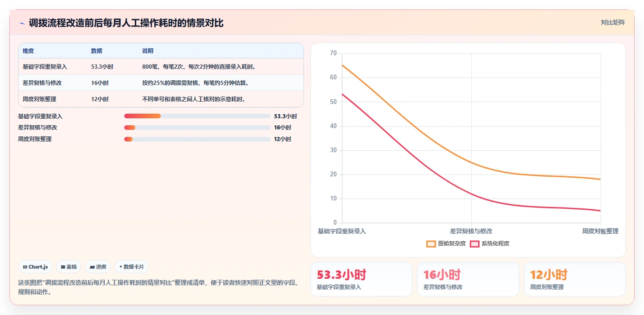
Task: Click the chart y-axis value 40
Action: (x=334, y=126)
